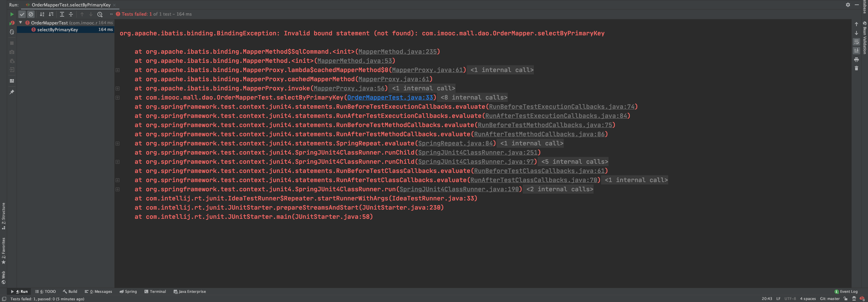The image size is (868, 302).
Task: Open SpringRepeat.java:84 link
Action: click(x=455, y=143)
